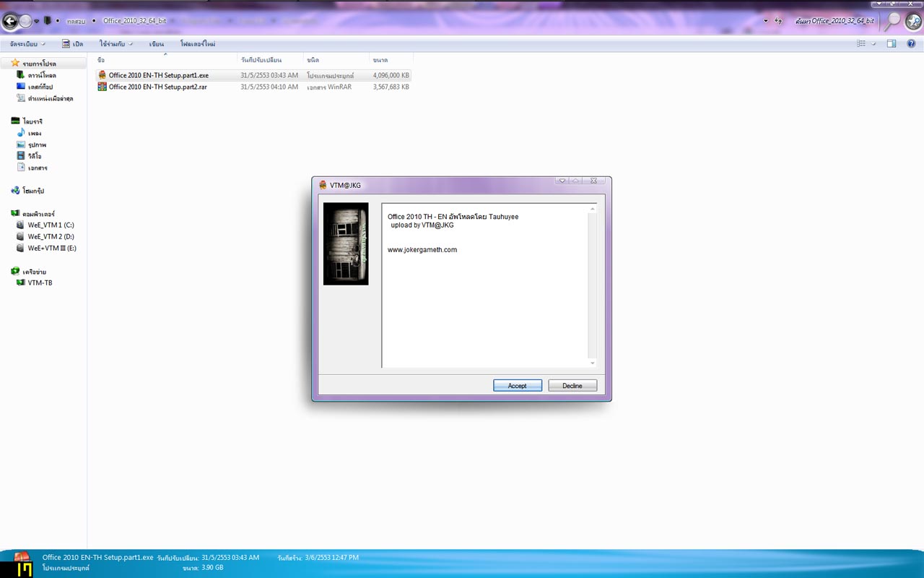This screenshot has height=578, width=924.
Task: Open the จัดระเบียบ toolbar menu
Action: (x=28, y=44)
